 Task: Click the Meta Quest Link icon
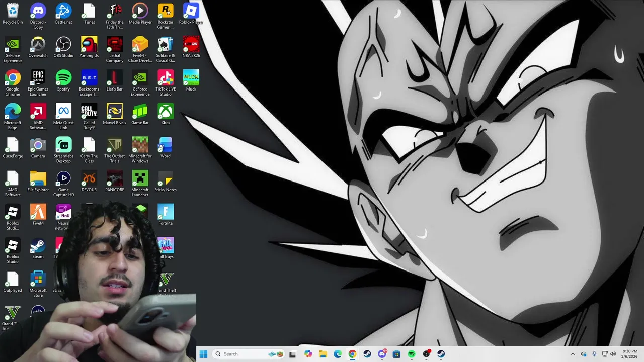pos(63,117)
